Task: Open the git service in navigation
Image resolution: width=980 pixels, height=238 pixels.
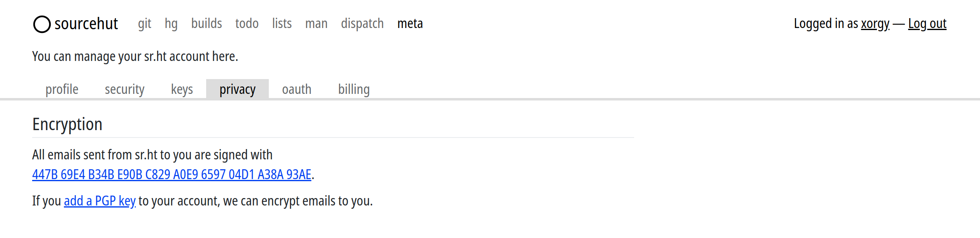Action: pos(145,24)
